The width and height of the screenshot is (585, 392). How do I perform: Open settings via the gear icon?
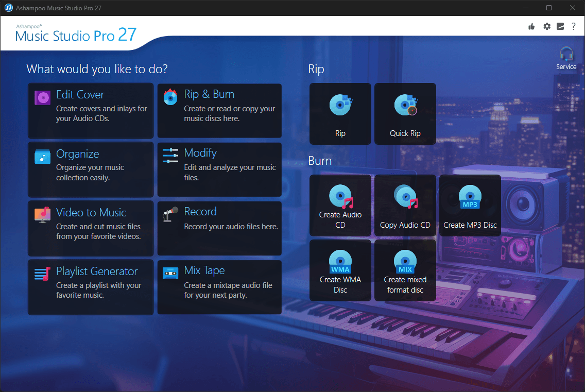tap(547, 26)
